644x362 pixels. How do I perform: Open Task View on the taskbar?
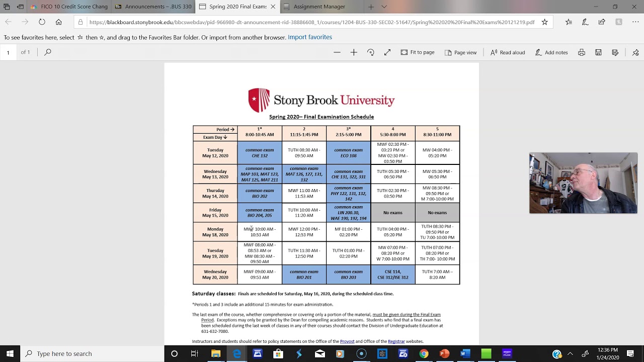194,353
